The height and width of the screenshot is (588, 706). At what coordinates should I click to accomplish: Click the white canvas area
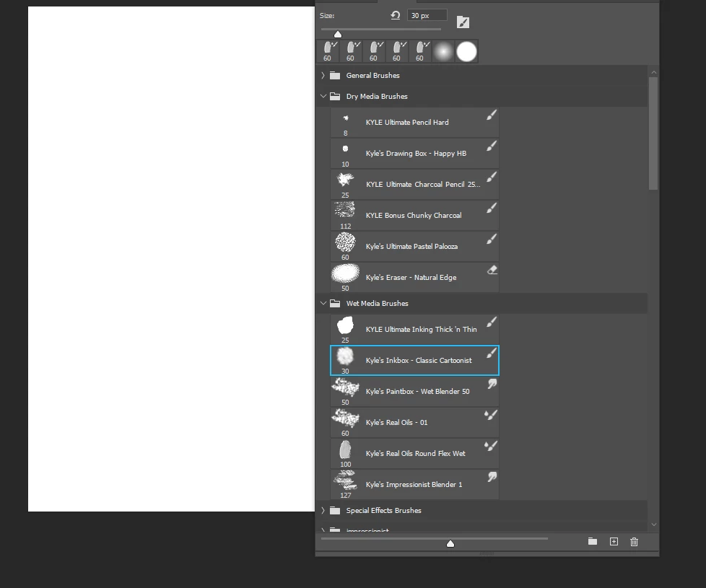171,259
